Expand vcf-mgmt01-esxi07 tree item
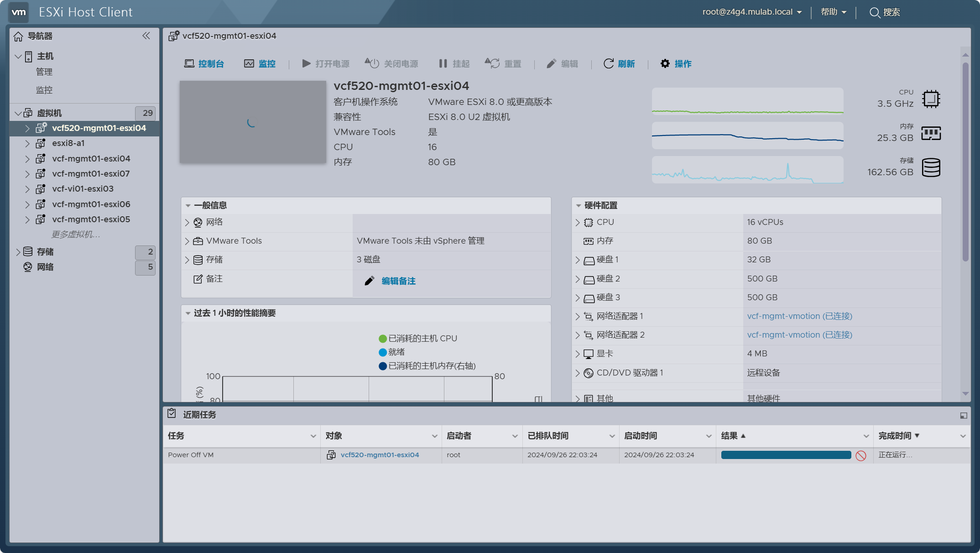Viewport: 980px width, 553px height. (27, 174)
